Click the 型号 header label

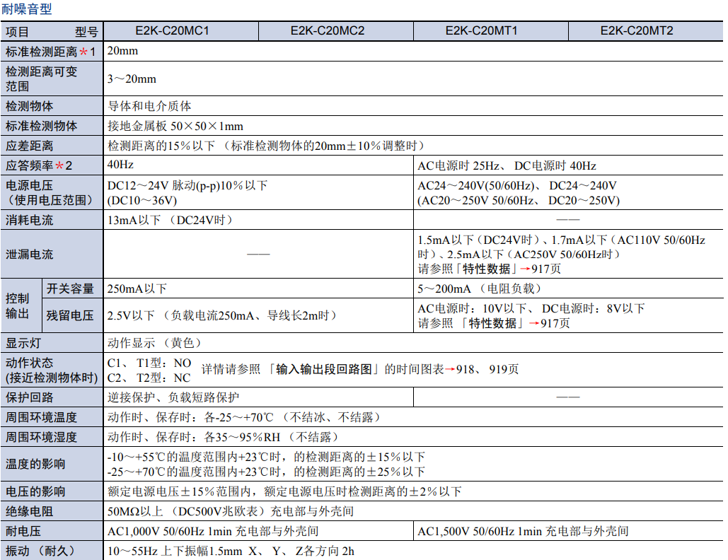pos(87,32)
